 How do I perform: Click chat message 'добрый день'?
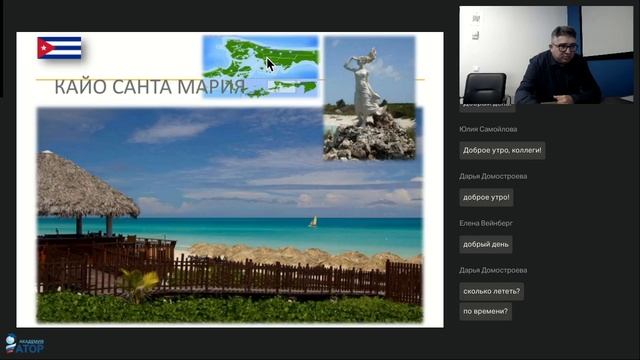[486, 244]
